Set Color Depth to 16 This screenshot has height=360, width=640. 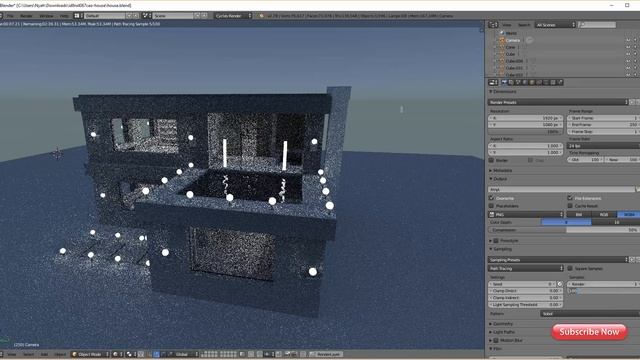[616, 222]
